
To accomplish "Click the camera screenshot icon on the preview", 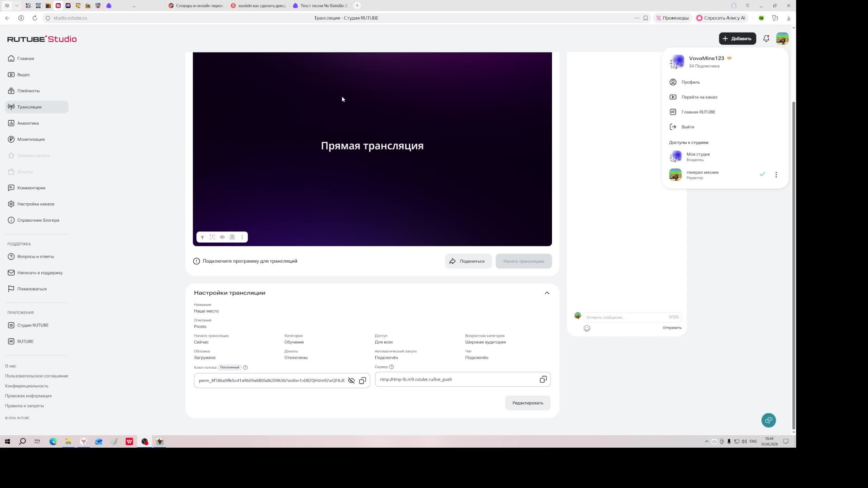I will tap(232, 237).
